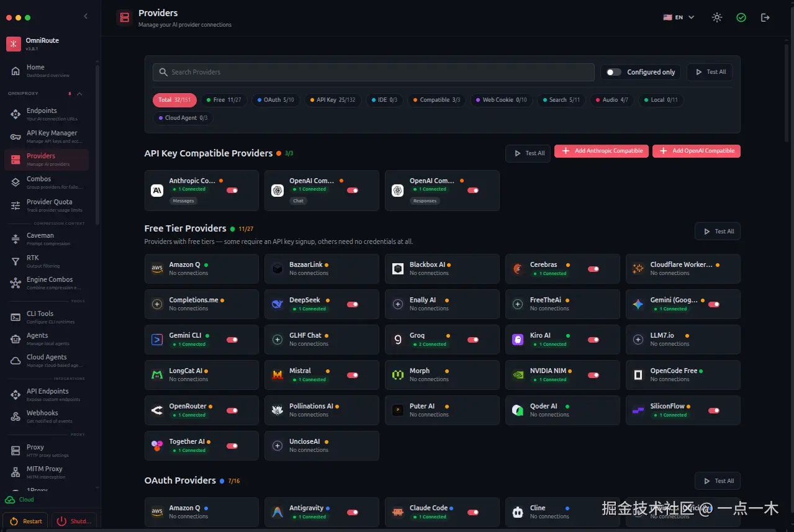Open the Home dashboard icon in sidebar
Viewport: 794px width, 532px height.
pyautogui.click(x=16, y=71)
